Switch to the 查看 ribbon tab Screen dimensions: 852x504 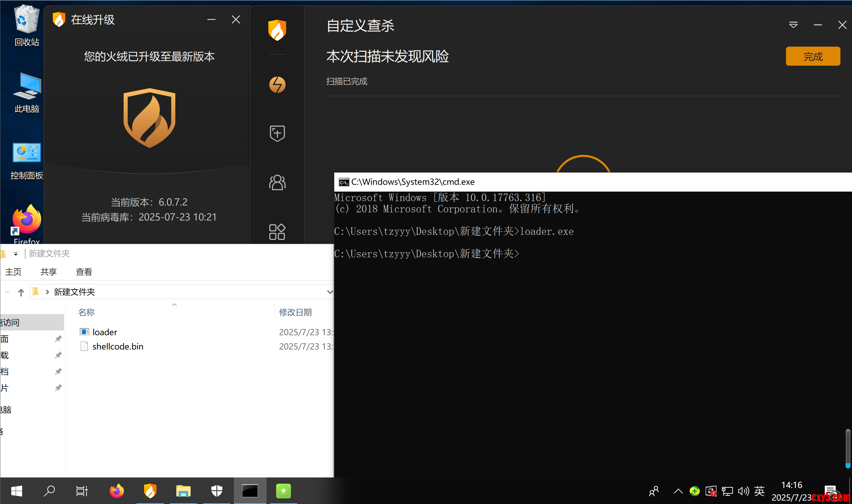pos(84,272)
